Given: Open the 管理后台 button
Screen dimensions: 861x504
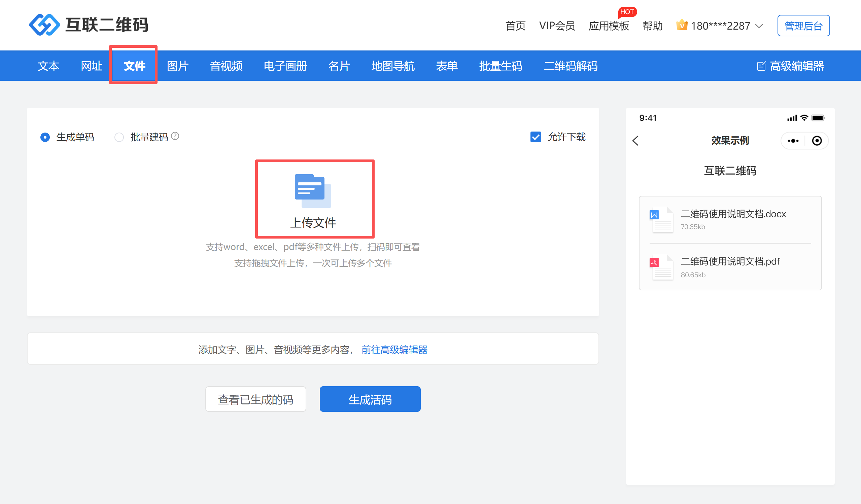Looking at the screenshot, I should pos(803,26).
